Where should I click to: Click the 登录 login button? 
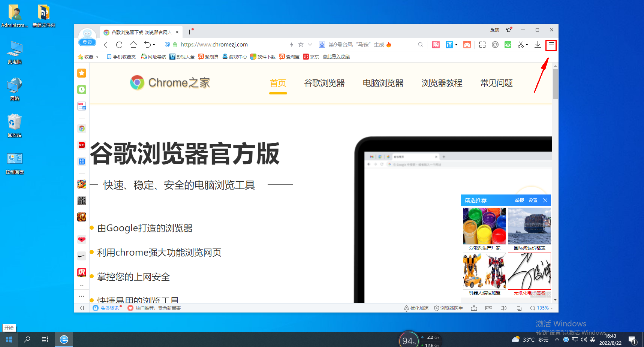pyautogui.click(x=87, y=42)
